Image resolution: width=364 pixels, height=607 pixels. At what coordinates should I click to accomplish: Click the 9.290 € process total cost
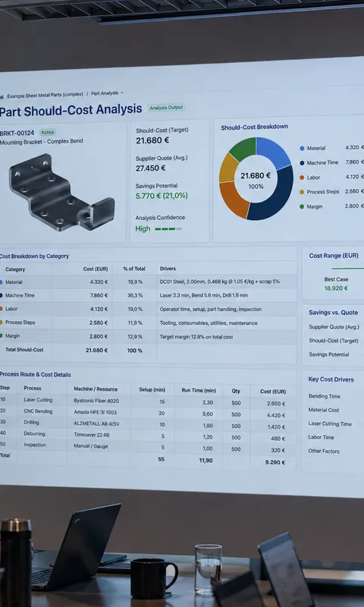276,462
